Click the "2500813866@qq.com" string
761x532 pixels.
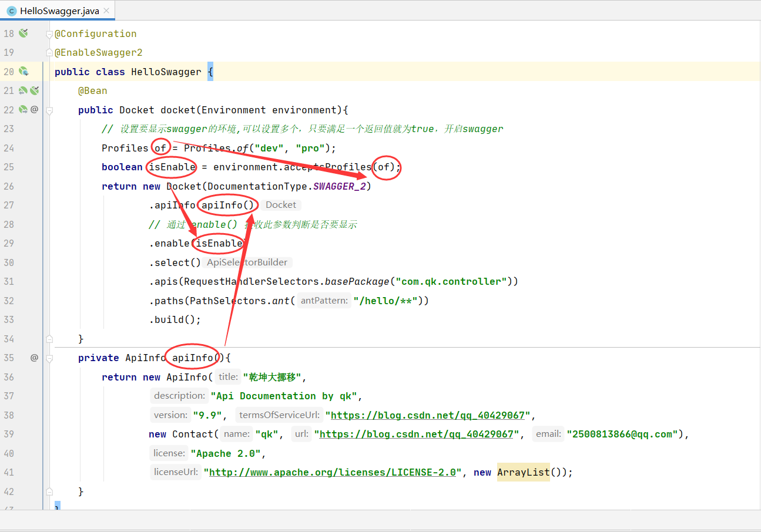click(x=622, y=434)
